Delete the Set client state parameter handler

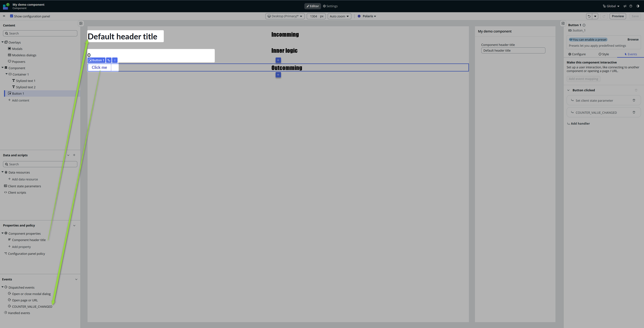click(634, 100)
